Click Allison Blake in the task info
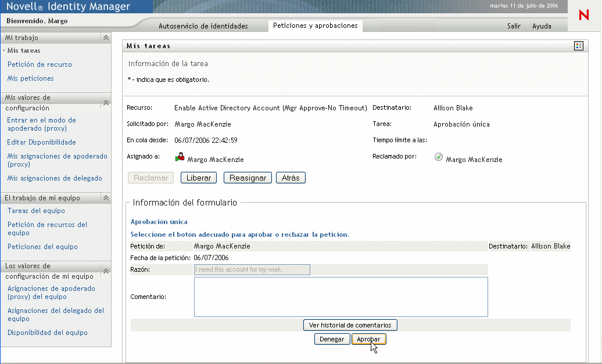This screenshot has width=602, height=364. (x=453, y=108)
